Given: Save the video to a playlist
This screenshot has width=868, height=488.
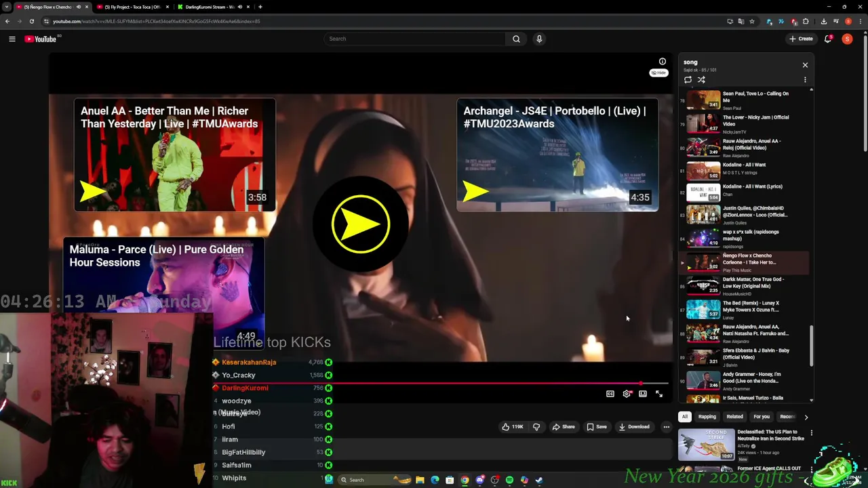Looking at the screenshot, I should pyautogui.click(x=597, y=427).
